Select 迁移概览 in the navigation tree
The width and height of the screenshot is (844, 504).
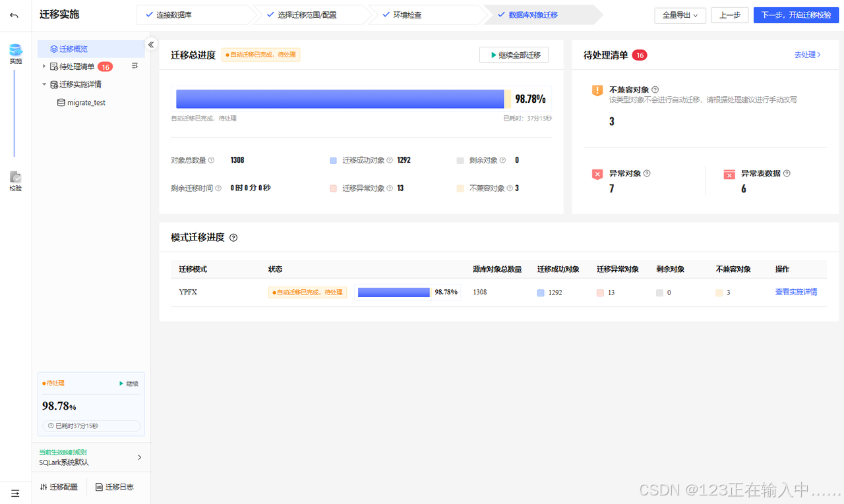pyautogui.click(x=73, y=48)
